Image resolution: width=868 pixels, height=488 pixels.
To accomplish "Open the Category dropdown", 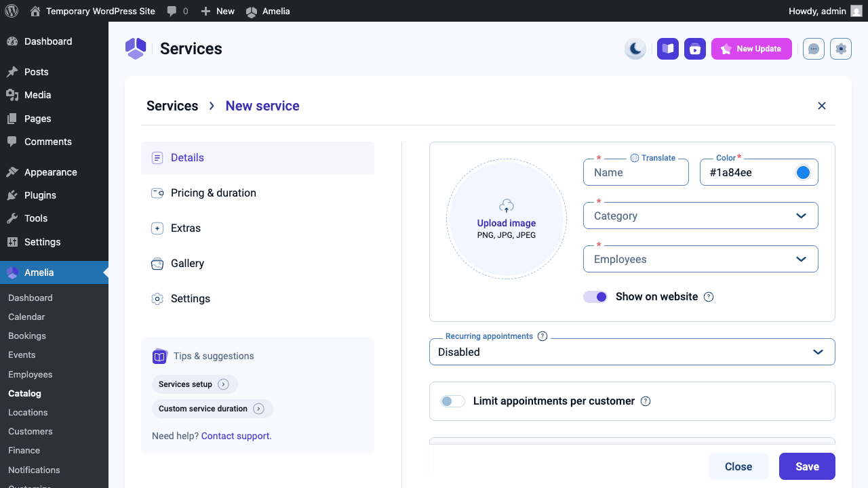I will 701,216.
